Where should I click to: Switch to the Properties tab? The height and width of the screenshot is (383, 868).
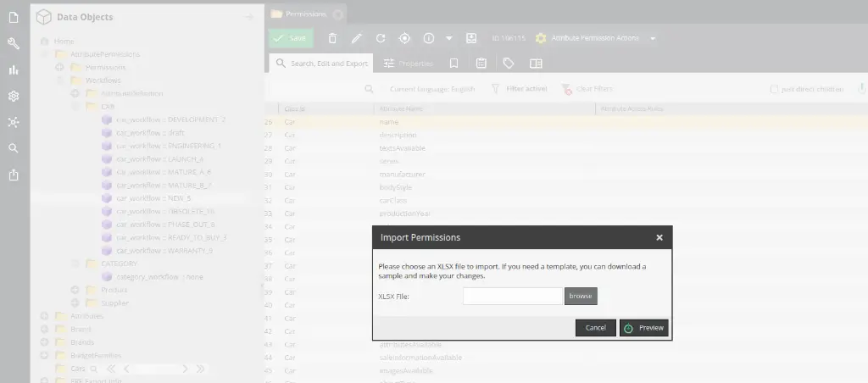point(408,64)
